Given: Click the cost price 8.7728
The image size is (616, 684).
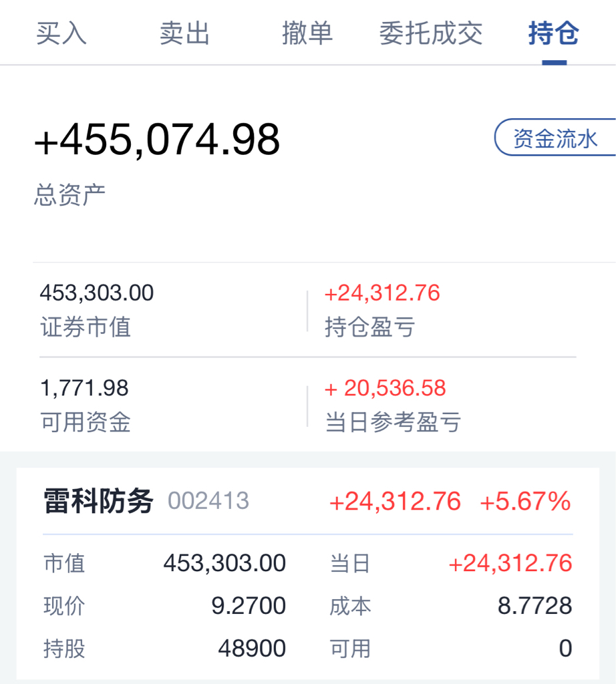Looking at the screenshot, I should point(535,605).
